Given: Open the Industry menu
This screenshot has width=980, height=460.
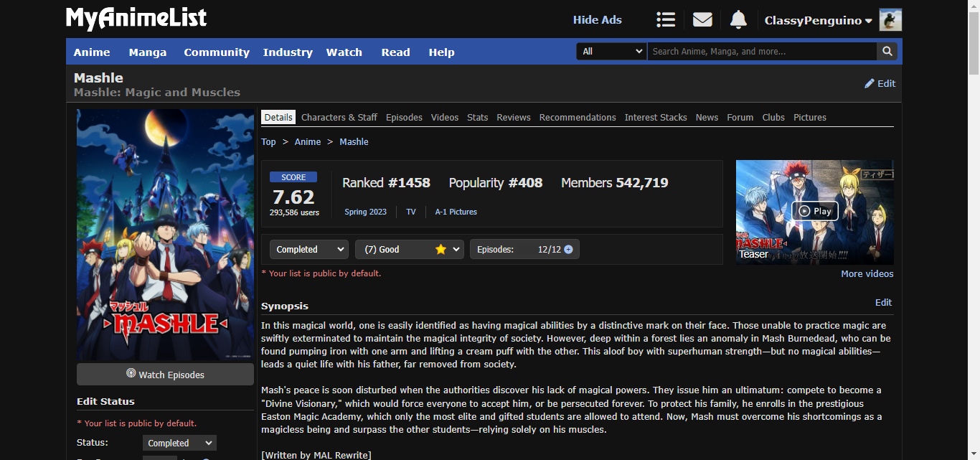Looking at the screenshot, I should pos(288,52).
